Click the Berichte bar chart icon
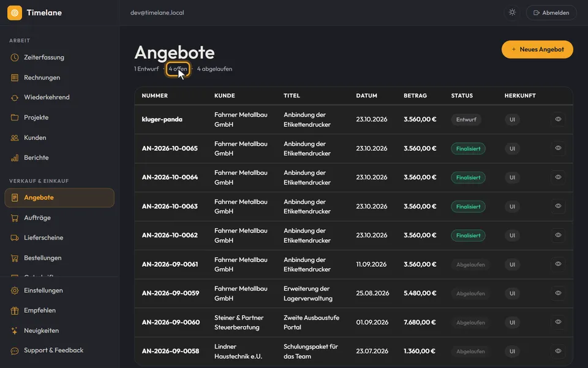 click(x=15, y=158)
